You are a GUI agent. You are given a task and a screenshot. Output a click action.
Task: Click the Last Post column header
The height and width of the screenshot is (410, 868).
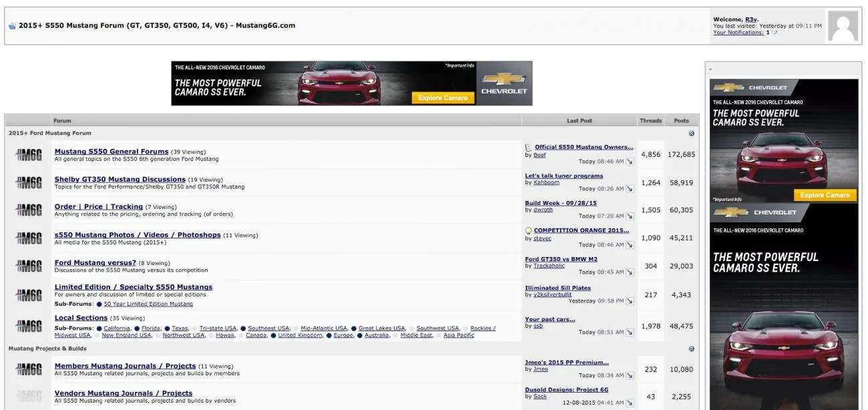click(x=580, y=121)
